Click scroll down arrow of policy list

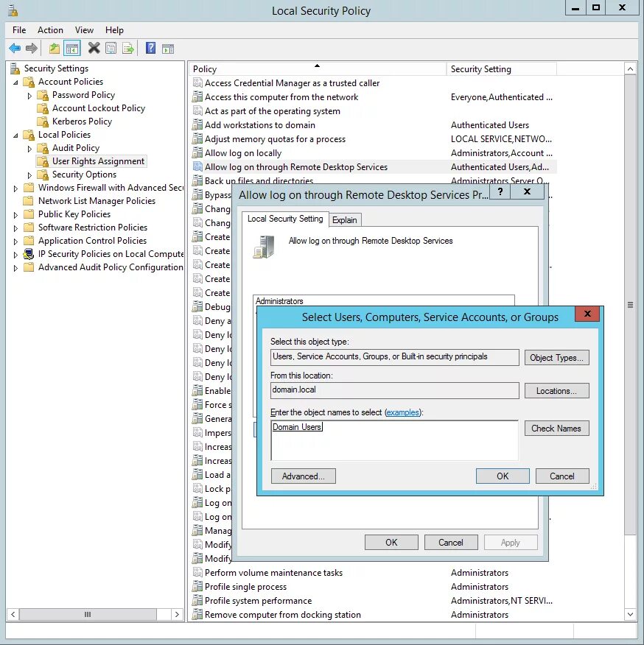(x=630, y=615)
